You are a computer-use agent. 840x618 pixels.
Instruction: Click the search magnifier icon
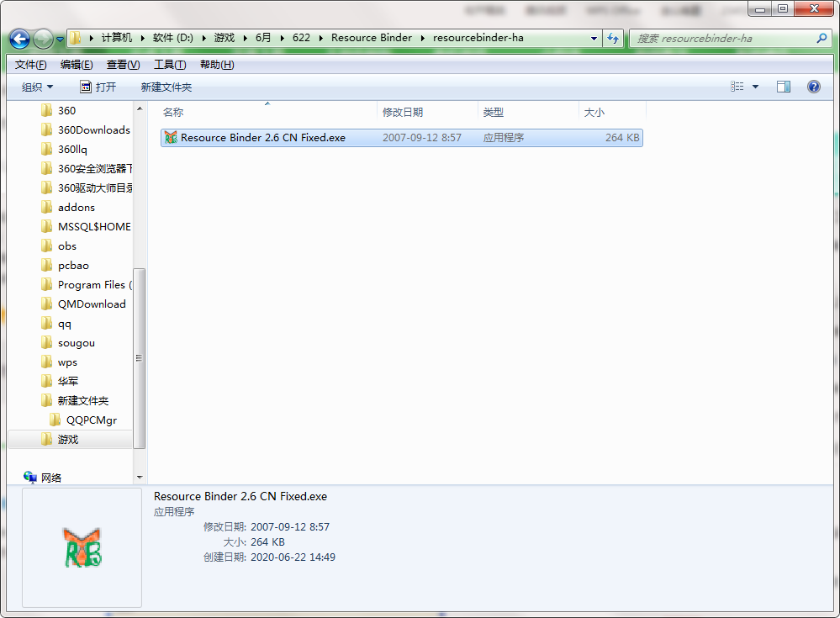point(822,38)
